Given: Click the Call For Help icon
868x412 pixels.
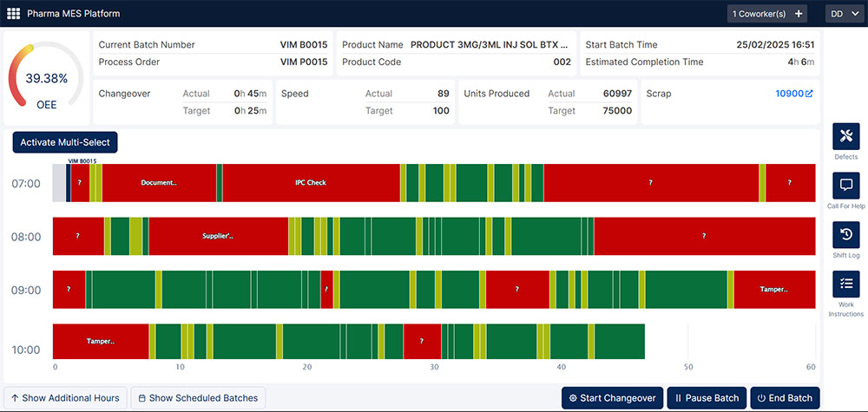Looking at the screenshot, I should pyautogui.click(x=845, y=186).
